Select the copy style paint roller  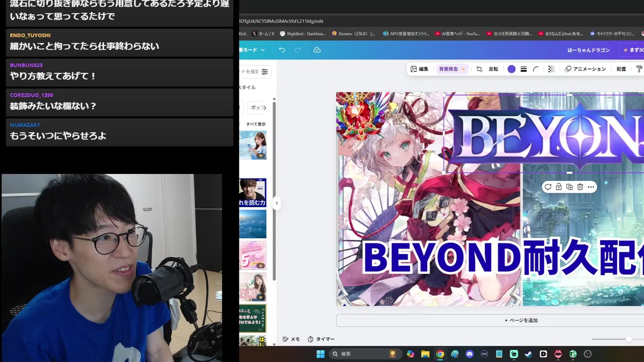pyautogui.click(x=639, y=69)
